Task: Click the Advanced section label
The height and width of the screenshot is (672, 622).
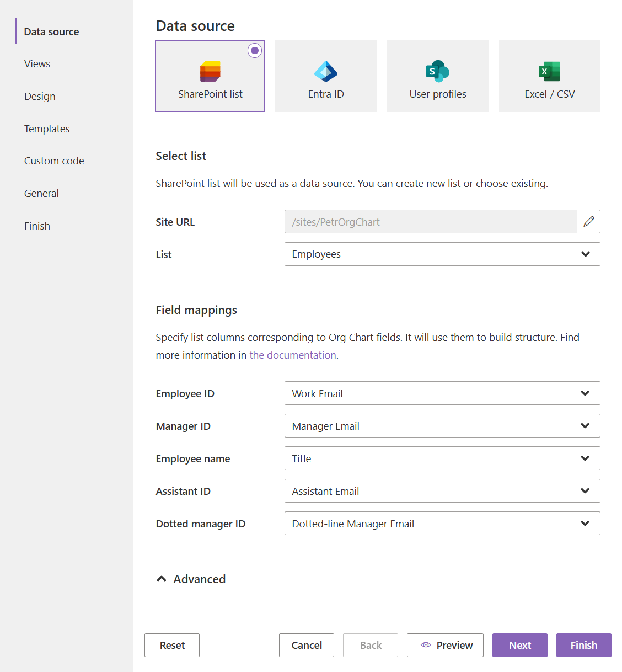Action: [200, 579]
